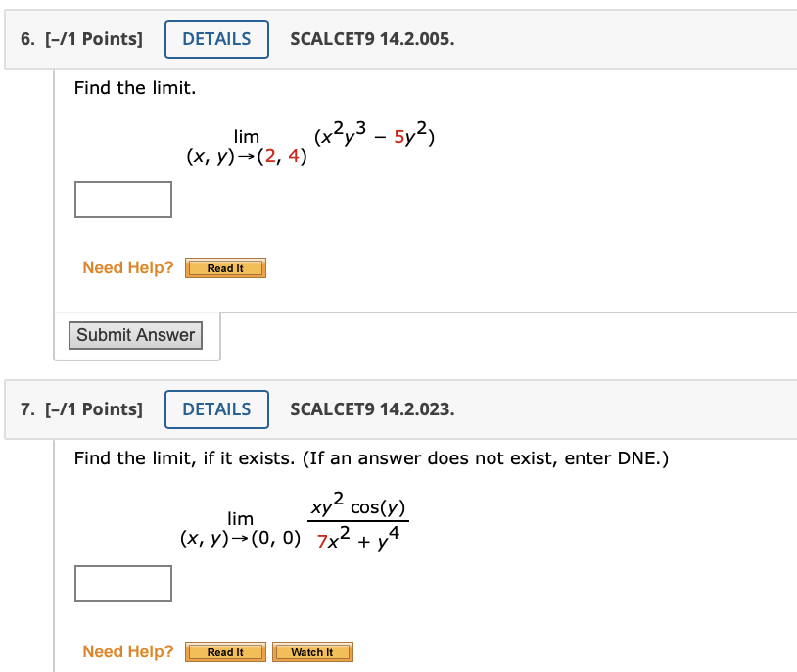This screenshot has width=797, height=672.
Task: Click the answer box for question 6
Action: tap(123, 200)
